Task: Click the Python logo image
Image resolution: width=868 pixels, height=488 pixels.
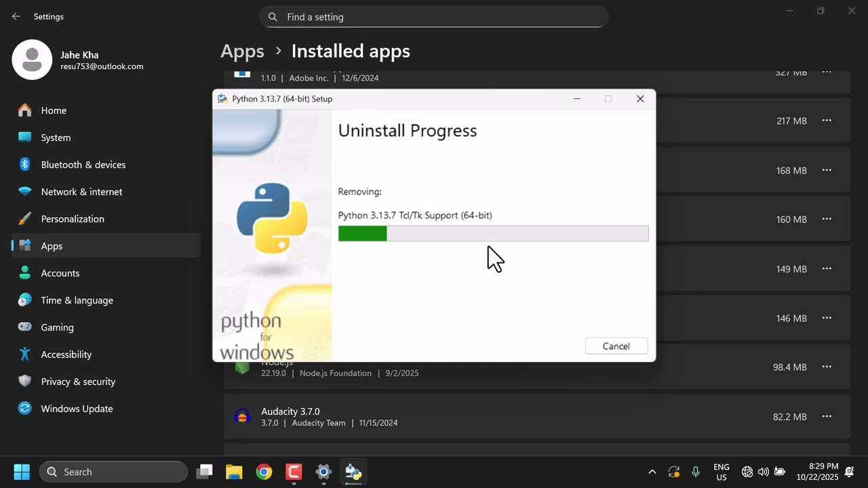Action: (x=272, y=218)
